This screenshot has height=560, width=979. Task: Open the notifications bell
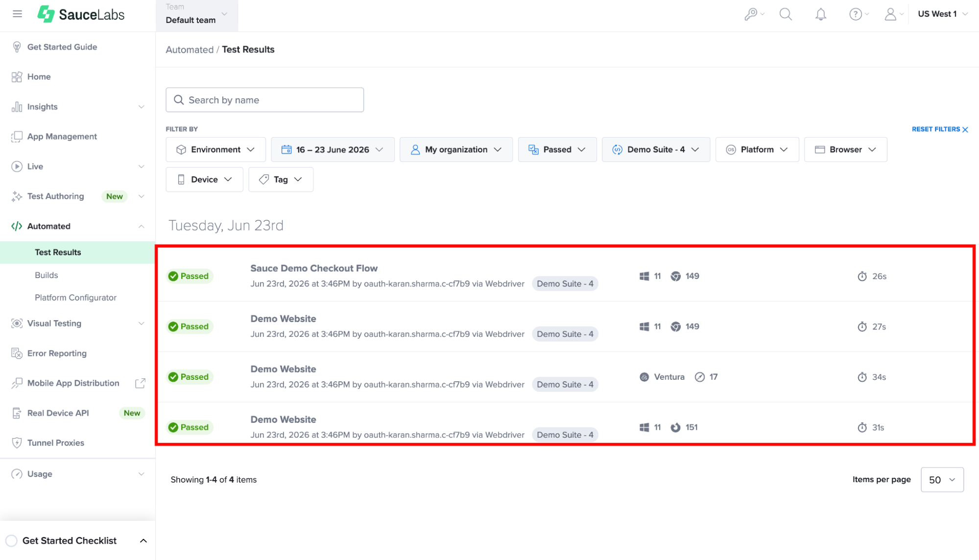821,14
